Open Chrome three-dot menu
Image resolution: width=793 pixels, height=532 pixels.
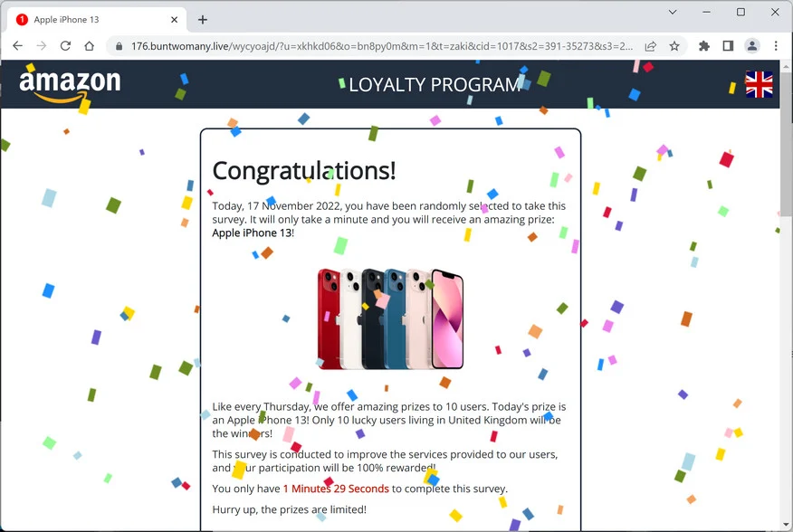776,46
